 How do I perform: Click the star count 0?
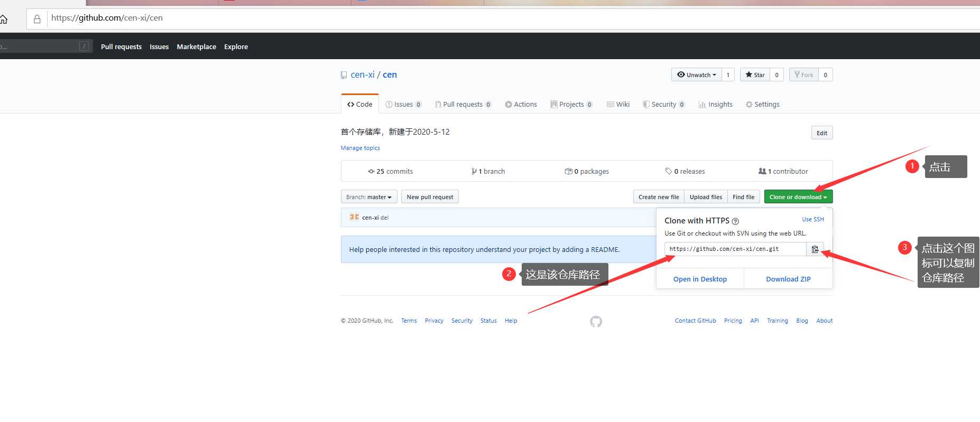click(776, 75)
